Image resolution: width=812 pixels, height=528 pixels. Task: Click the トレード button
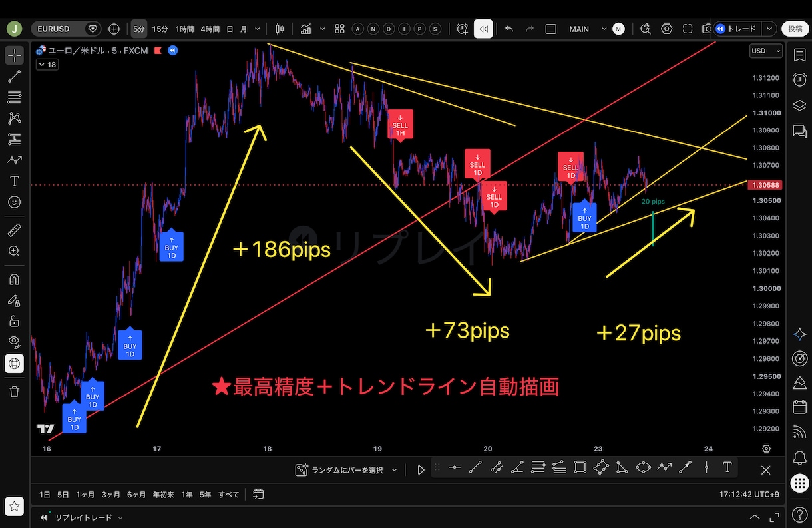point(737,29)
